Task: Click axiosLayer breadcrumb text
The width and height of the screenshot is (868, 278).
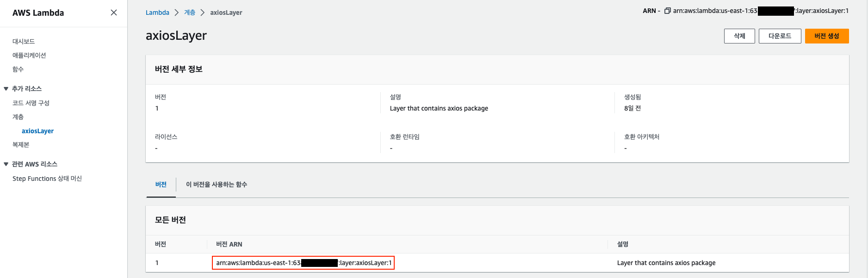Action: (x=226, y=12)
